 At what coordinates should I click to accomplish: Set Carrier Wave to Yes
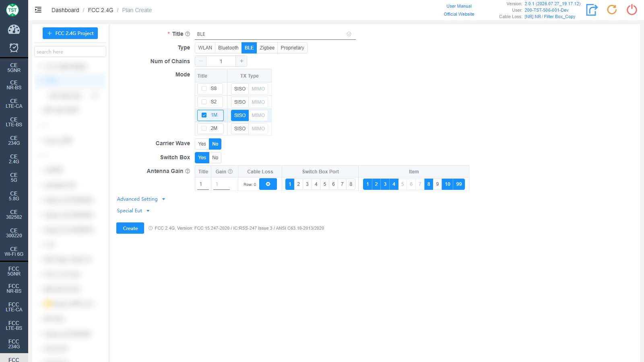(202, 144)
